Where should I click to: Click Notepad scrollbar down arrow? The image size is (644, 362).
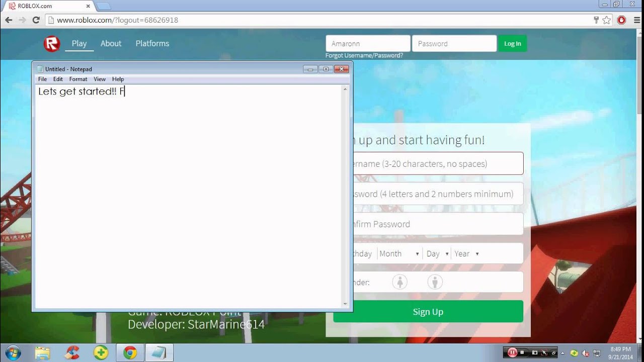[345, 304]
